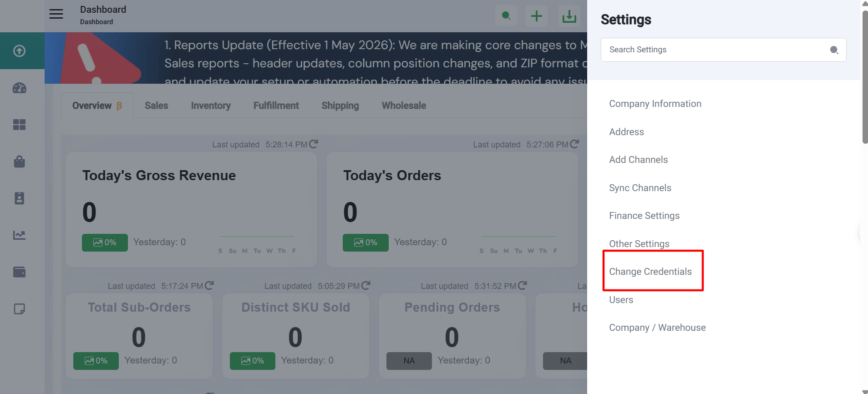
Task: Refresh Pending Orders card data
Action: [523, 285]
